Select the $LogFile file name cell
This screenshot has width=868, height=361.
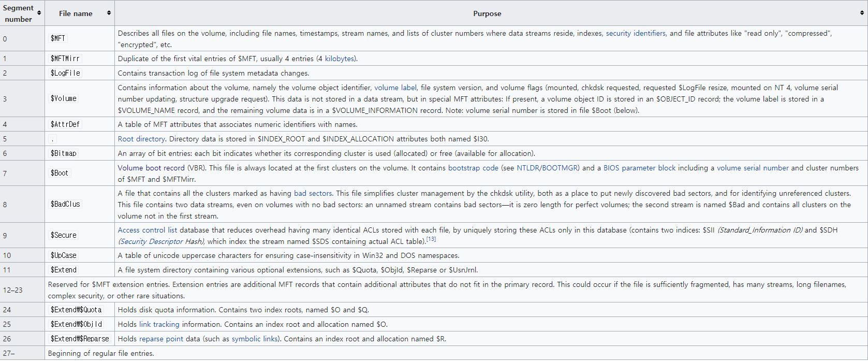(79, 73)
